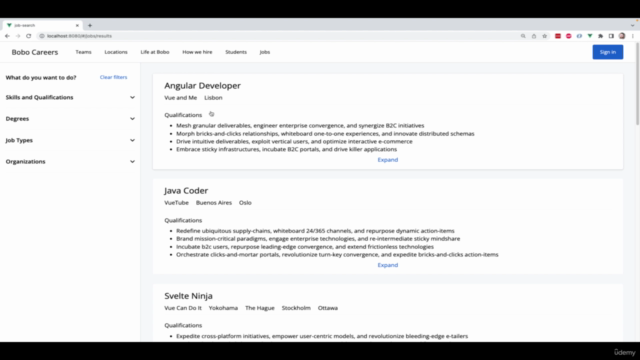Image resolution: width=640 pixels, height=360 pixels.
Task: Expand Skills and Qualifications filter
Action: pyautogui.click(x=70, y=97)
